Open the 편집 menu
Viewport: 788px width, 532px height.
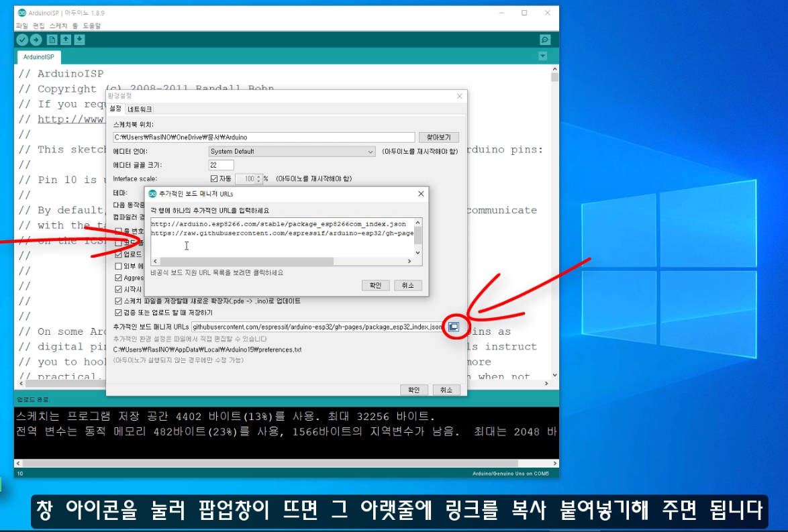[39, 25]
